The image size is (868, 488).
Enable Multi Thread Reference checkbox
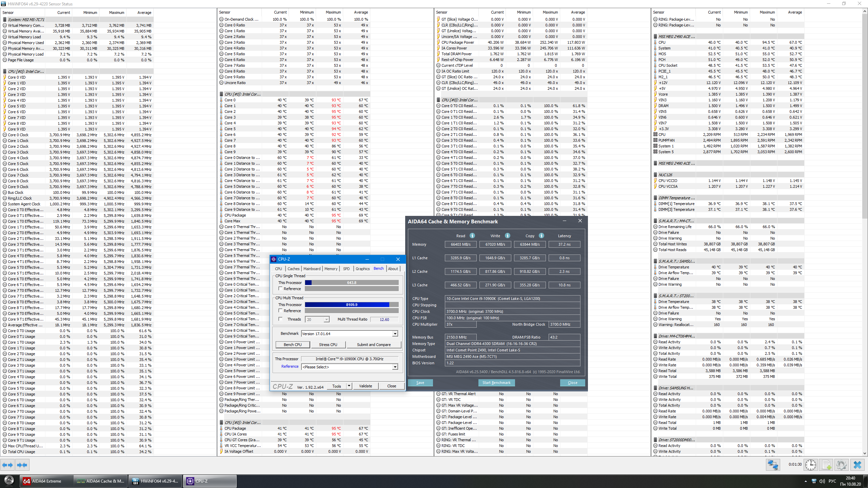[280, 310]
